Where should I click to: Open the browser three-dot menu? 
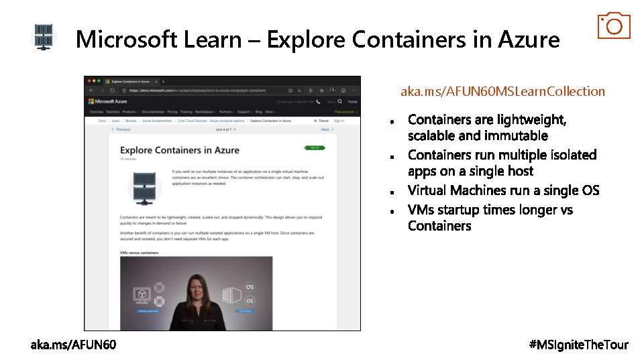point(354,90)
